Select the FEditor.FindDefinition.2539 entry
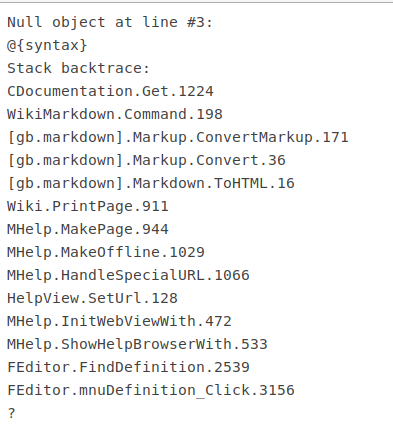 click(x=128, y=367)
